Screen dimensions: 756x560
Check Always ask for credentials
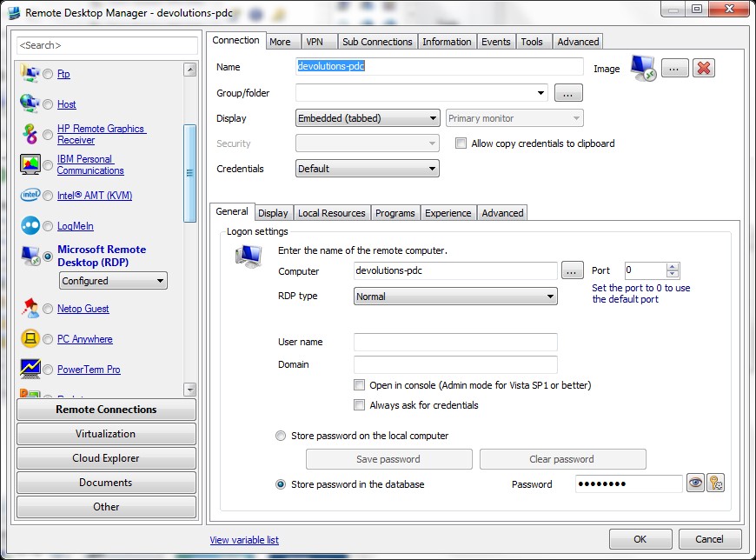[x=360, y=405]
